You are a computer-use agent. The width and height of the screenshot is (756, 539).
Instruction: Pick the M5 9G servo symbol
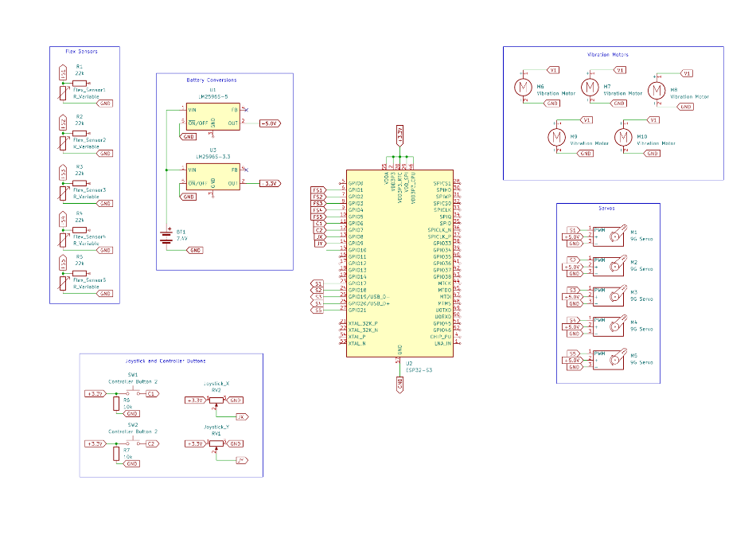611,359
